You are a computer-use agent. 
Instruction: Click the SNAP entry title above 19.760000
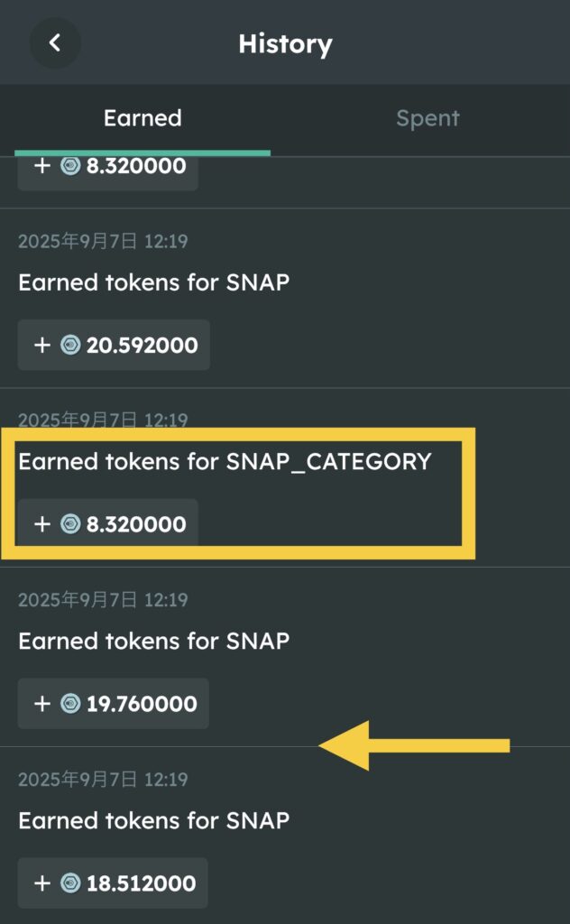click(153, 642)
